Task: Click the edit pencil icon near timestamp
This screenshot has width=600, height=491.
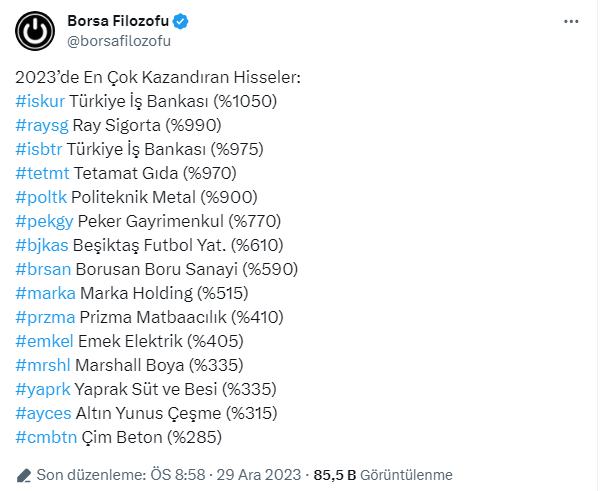Action: [x=24, y=475]
